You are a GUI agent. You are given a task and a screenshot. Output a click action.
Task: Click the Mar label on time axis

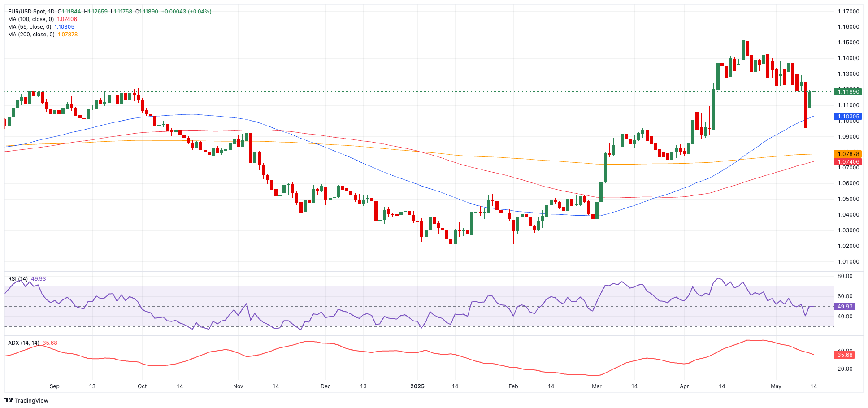(596, 386)
